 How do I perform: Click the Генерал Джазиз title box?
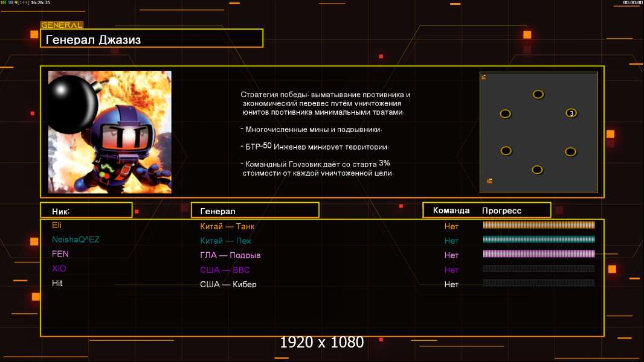[x=152, y=39]
